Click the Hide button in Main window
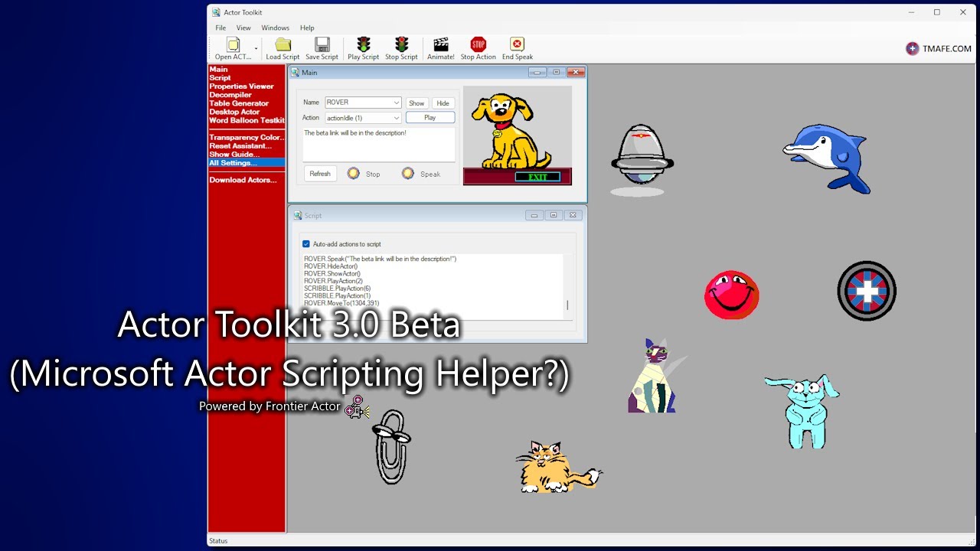Viewport: 980px width, 551px height. (443, 103)
